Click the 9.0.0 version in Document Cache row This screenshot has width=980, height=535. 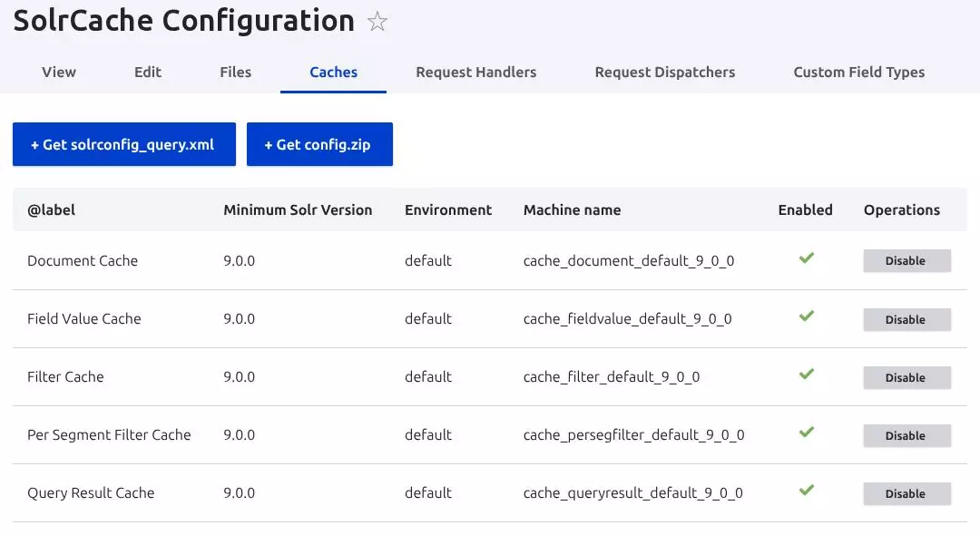coord(240,261)
